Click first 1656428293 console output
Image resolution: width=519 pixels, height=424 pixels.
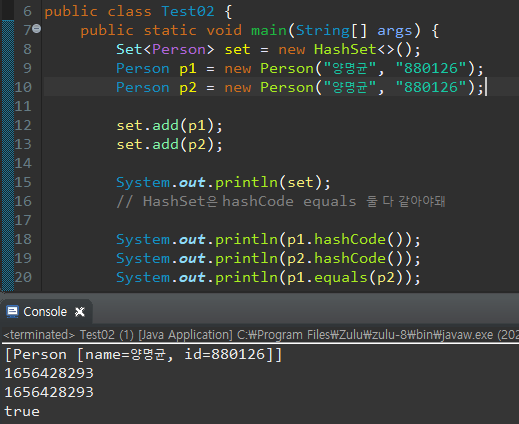pos(49,373)
